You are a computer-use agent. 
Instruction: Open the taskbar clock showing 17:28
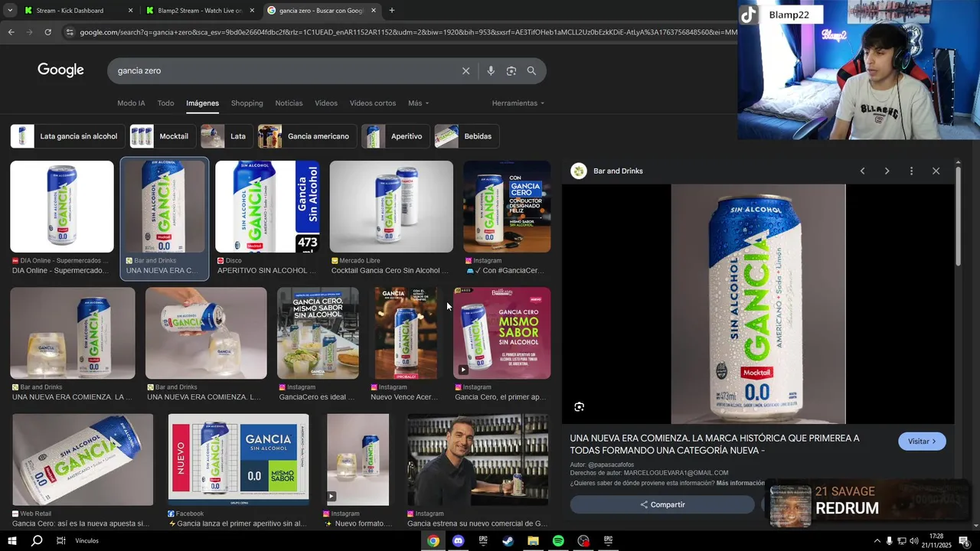pyautogui.click(x=936, y=541)
